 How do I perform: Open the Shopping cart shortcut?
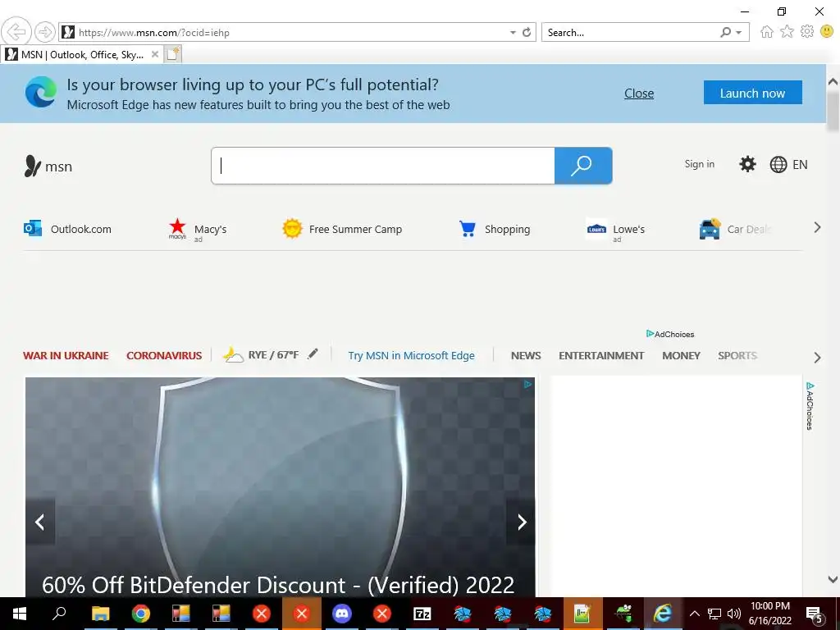tap(495, 230)
